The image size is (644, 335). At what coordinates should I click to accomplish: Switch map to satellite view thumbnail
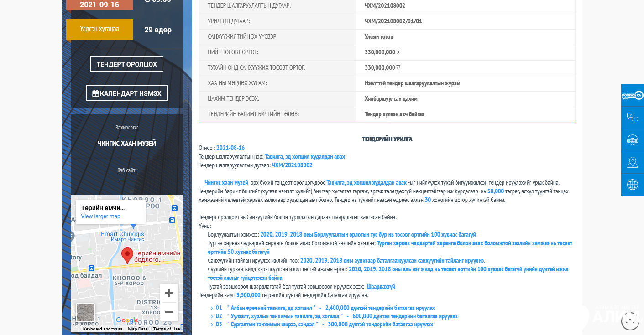(85, 313)
